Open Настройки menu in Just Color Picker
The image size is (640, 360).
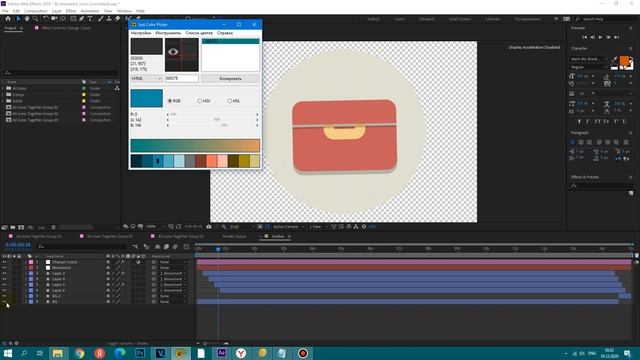141,33
